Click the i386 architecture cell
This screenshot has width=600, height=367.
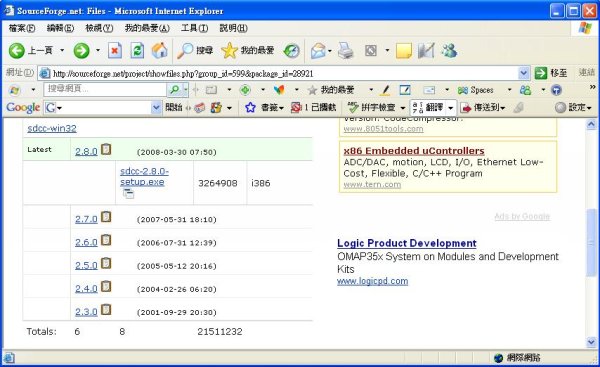pyautogui.click(x=261, y=183)
